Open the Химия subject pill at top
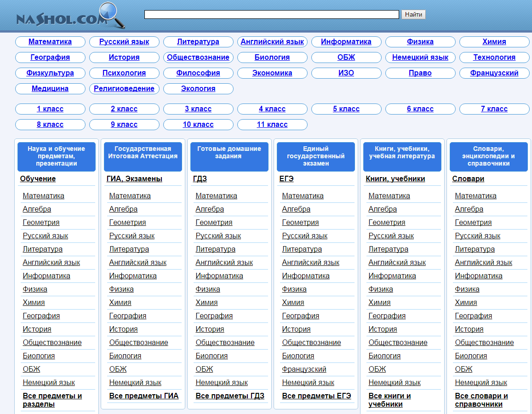 494,42
